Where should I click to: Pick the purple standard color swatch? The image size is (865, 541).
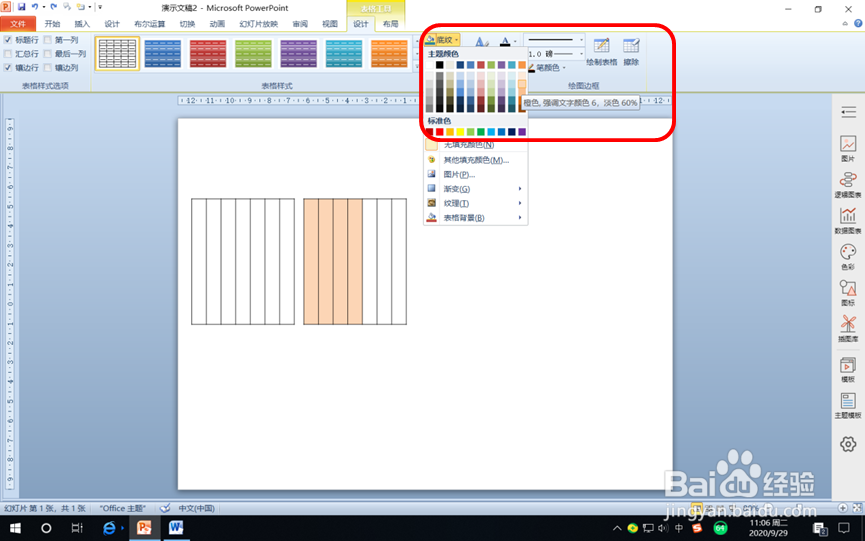[x=522, y=132]
